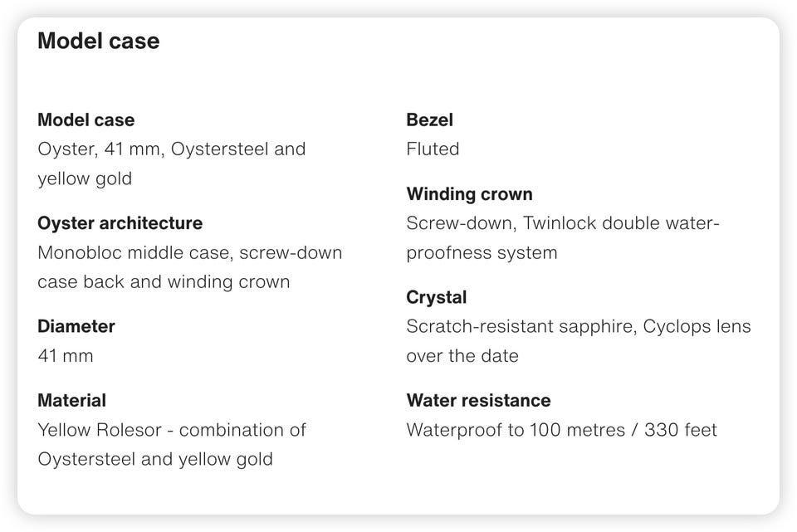Select the 'Crystal' heading

(436, 297)
